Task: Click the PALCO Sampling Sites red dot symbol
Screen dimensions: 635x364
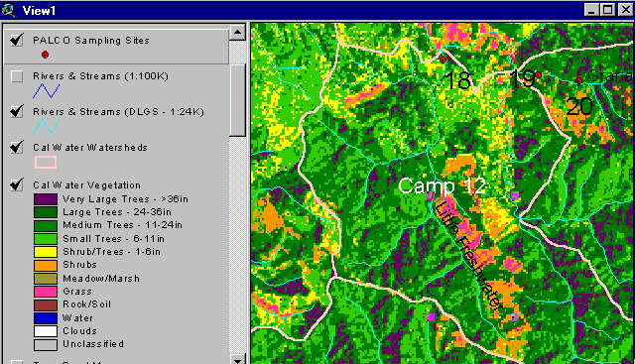Action: pyautogui.click(x=45, y=55)
